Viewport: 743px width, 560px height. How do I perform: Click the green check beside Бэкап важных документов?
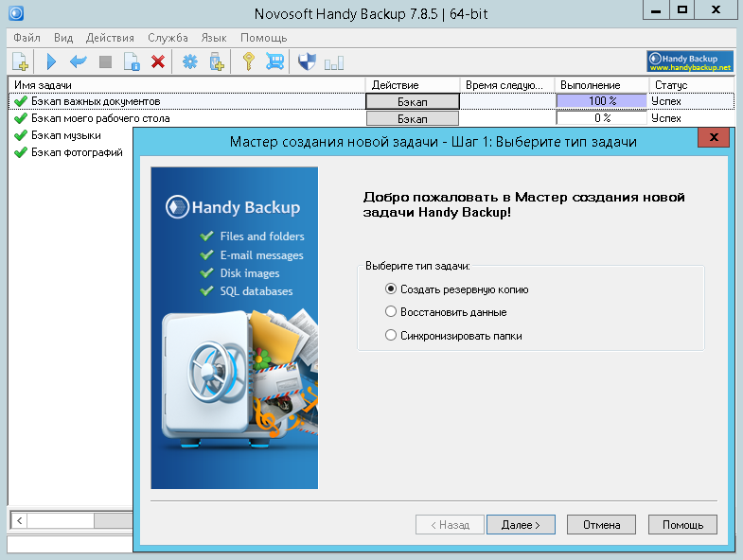point(21,101)
